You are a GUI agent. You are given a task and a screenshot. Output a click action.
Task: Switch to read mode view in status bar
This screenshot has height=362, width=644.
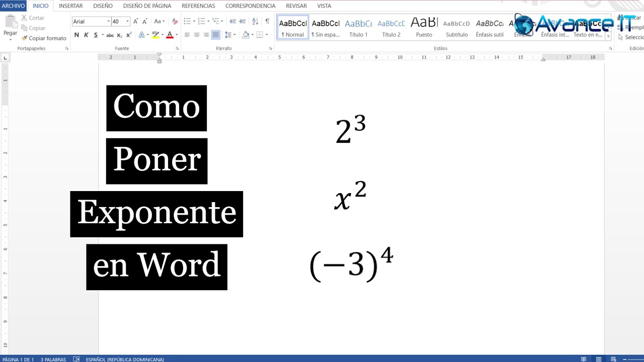click(x=584, y=359)
